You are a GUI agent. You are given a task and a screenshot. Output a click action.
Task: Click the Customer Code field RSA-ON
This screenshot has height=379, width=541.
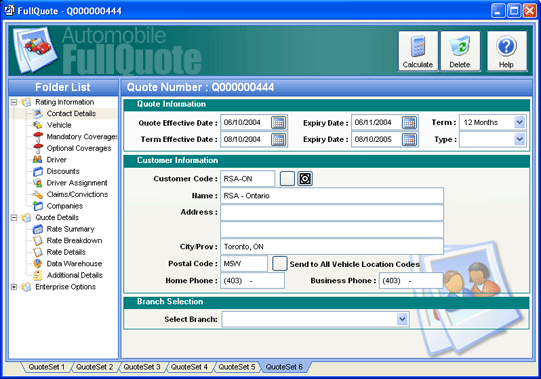248,179
